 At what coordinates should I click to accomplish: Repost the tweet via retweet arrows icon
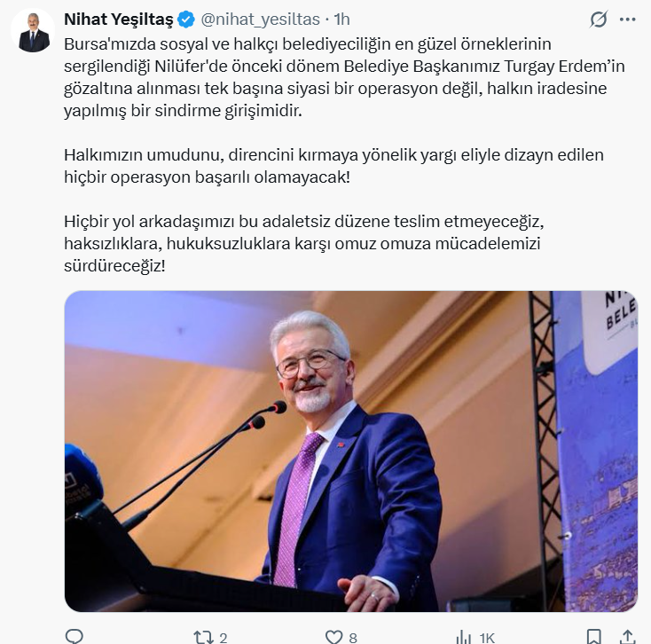click(203, 638)
